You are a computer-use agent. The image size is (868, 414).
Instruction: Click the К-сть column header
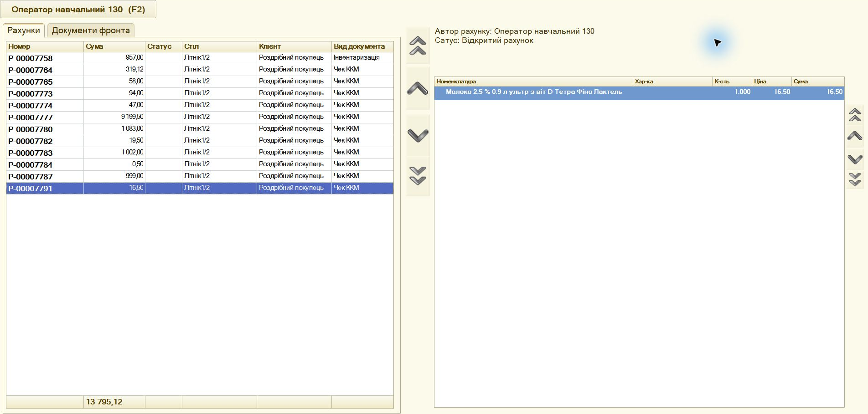[x=732, y=82]
